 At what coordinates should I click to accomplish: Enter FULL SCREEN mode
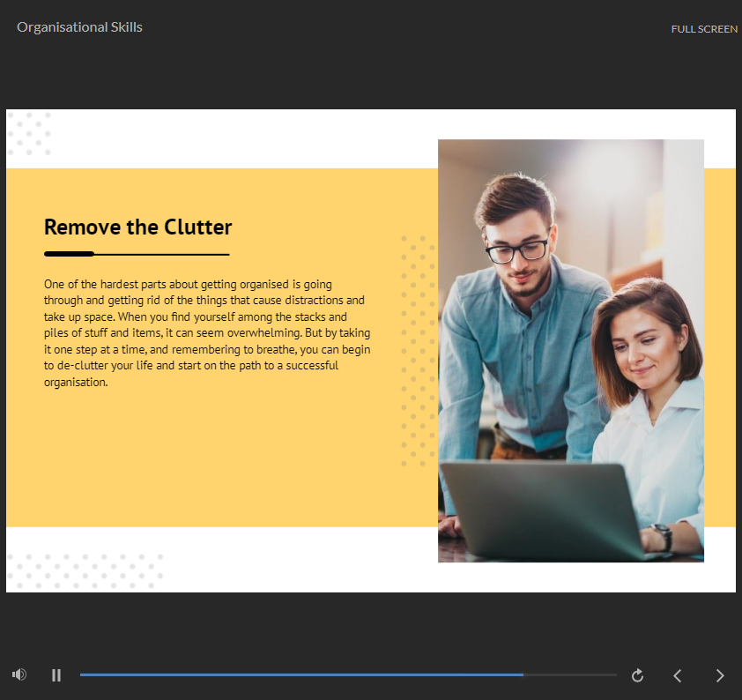[703, 29]
